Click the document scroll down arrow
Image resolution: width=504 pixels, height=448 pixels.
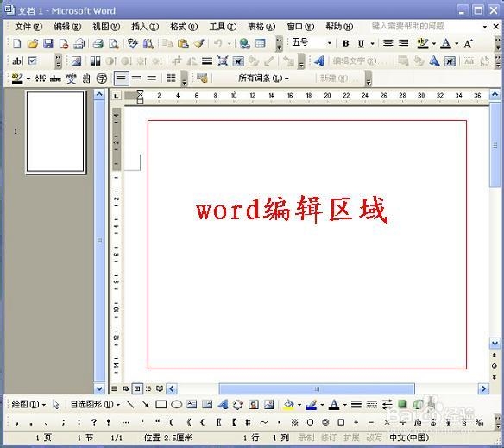495,344
